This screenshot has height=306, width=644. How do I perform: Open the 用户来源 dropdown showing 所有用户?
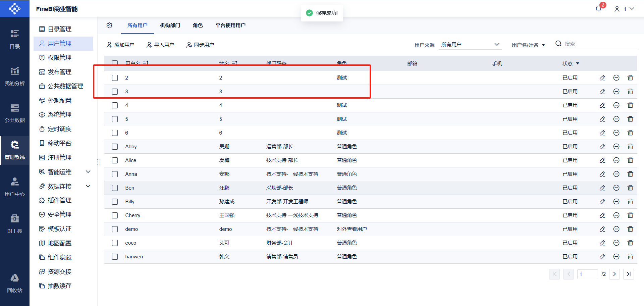470,45
